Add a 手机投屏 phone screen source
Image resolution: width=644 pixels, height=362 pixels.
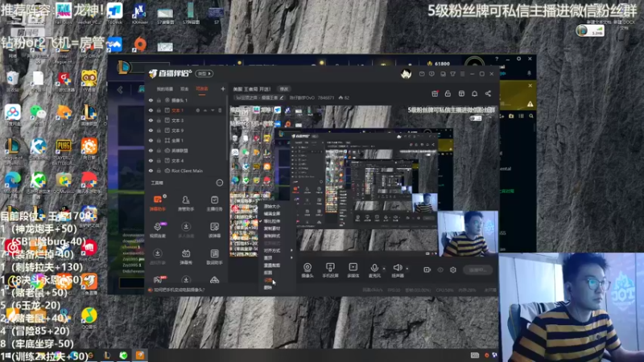click(x=330, y=270)
